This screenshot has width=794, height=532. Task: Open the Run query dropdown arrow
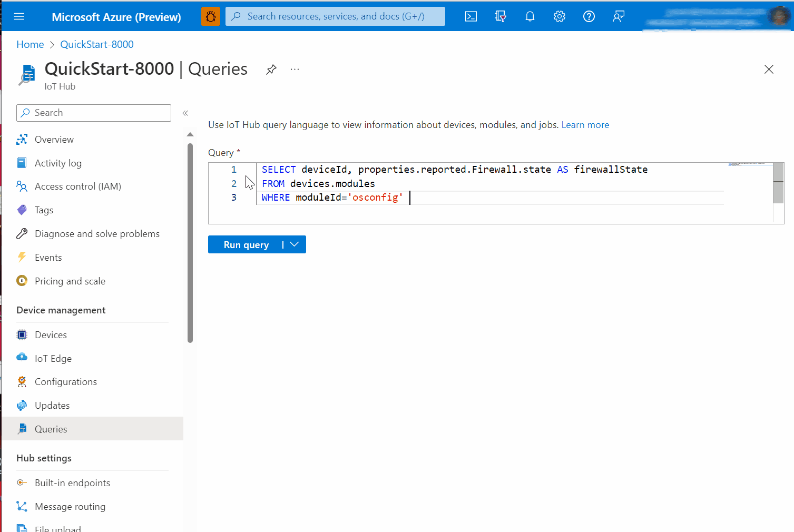click(x=295, y=244)
